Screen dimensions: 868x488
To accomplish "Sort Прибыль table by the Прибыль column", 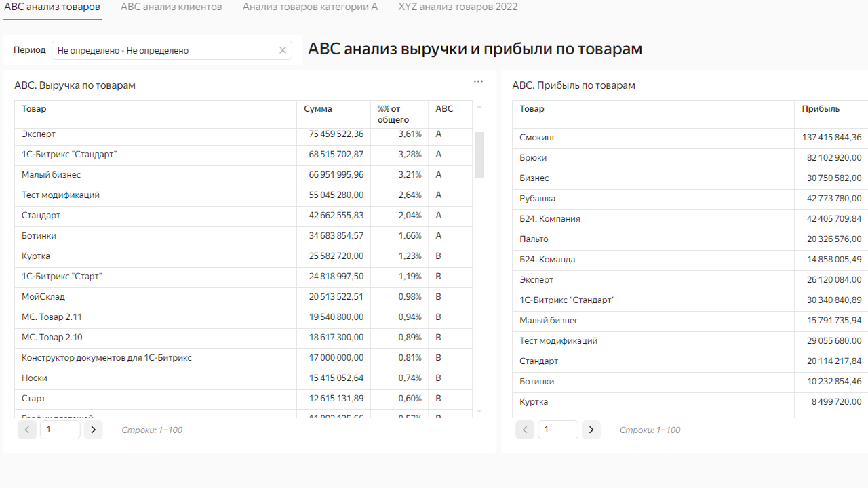I will coord(821,109).
